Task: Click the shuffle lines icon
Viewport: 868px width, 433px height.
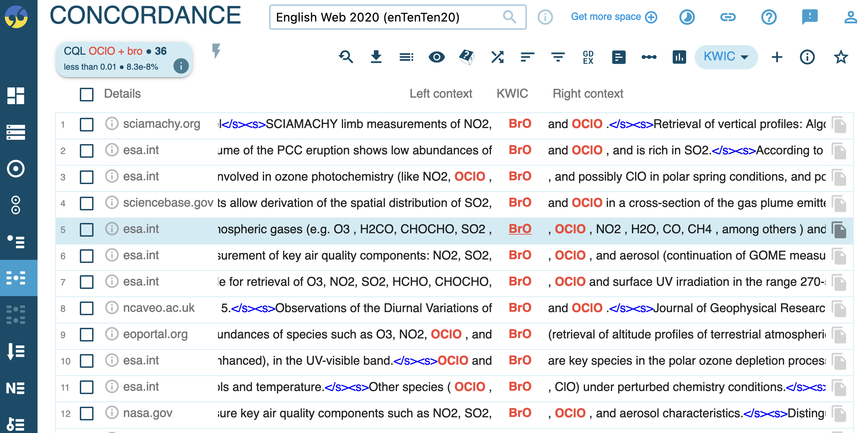Action: pyautogui.click(x=497, y=57)
